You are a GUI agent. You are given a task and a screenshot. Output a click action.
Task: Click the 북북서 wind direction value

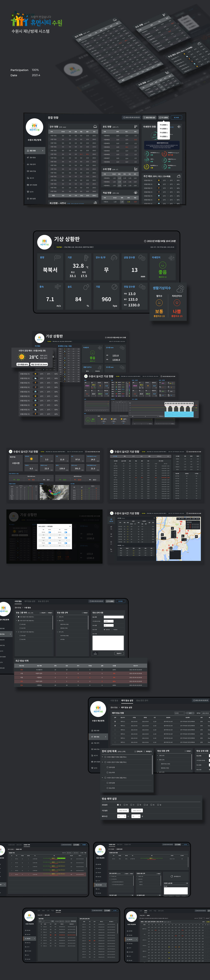coord(50,270)
